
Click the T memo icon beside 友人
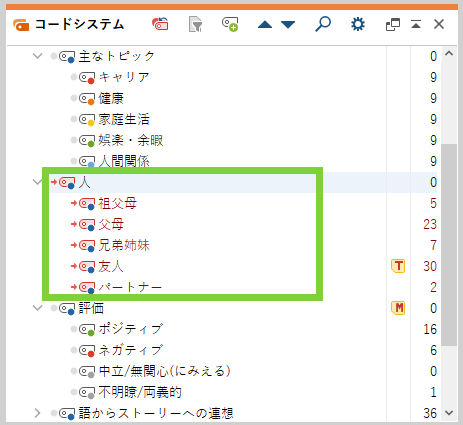[x=398, y=266]
